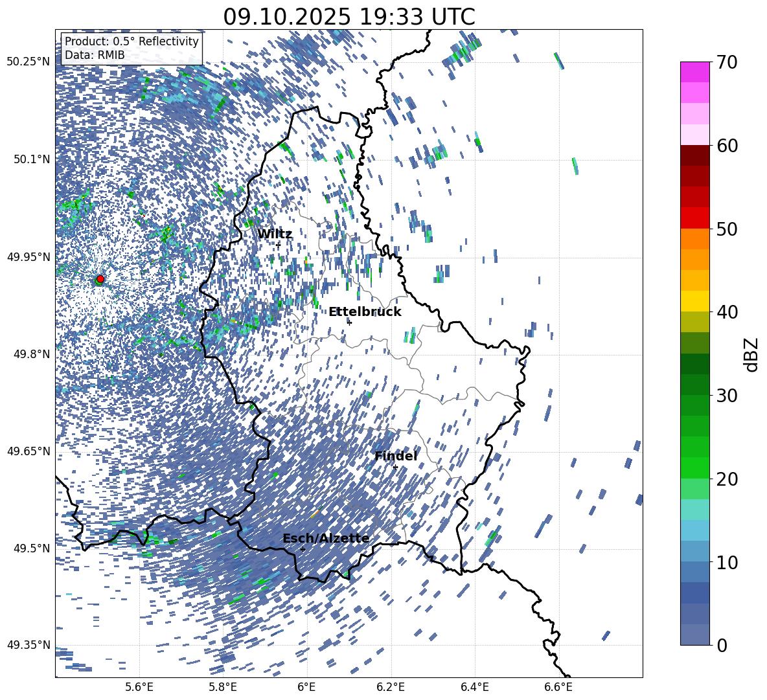Click the Data: RMIB text
The height and width of the screenshot is (700, 767).
pyautogui.click(x=95, y=56)
